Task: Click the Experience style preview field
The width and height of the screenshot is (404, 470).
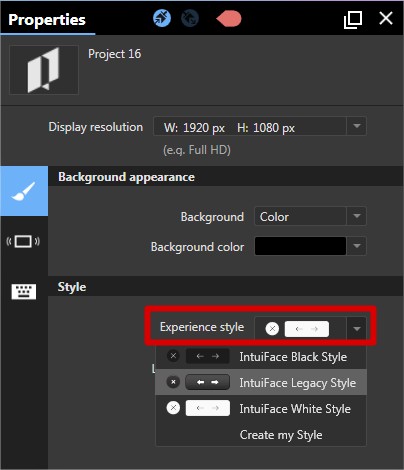Action: point(300,329)
